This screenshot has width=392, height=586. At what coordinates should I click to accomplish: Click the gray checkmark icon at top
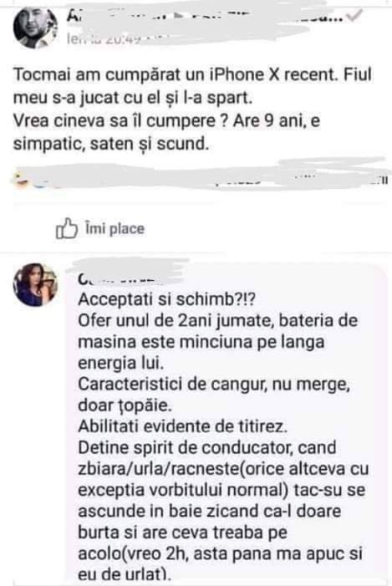(x=354, y=14)
